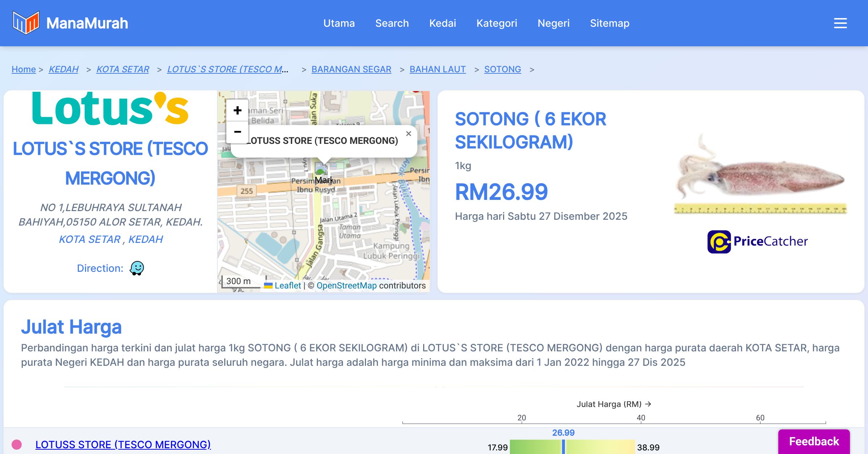868x454 pixels.
Task: Click the ManaMurah logo icon
Action: (x=26, y=23)
